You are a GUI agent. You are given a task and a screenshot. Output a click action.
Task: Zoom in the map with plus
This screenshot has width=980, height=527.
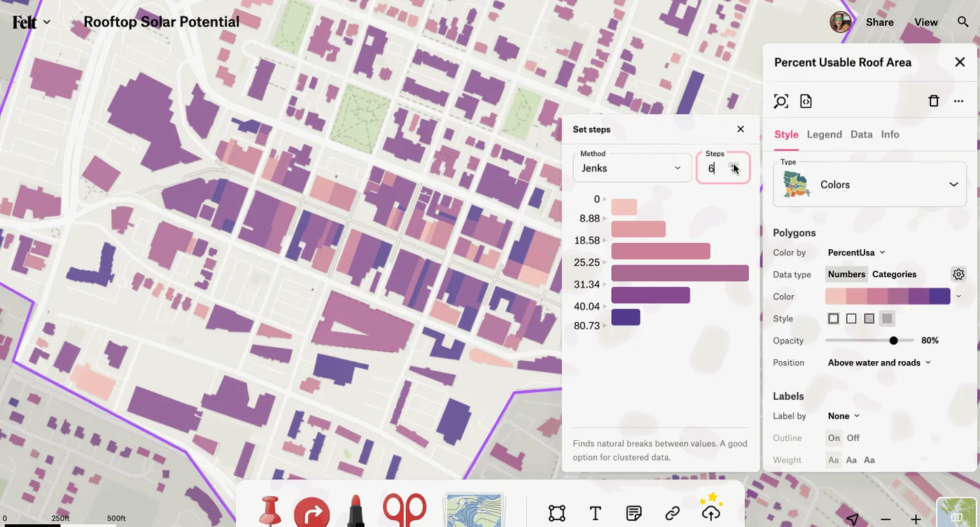click(x=916, y=519)
